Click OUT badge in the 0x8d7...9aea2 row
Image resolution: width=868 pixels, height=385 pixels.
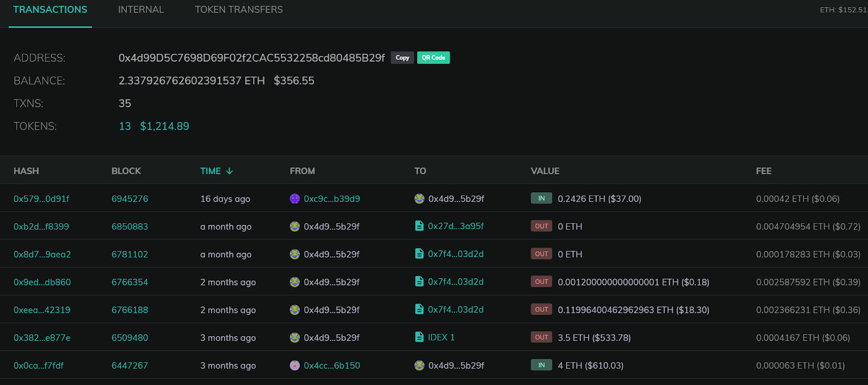(x=541, y=254)
